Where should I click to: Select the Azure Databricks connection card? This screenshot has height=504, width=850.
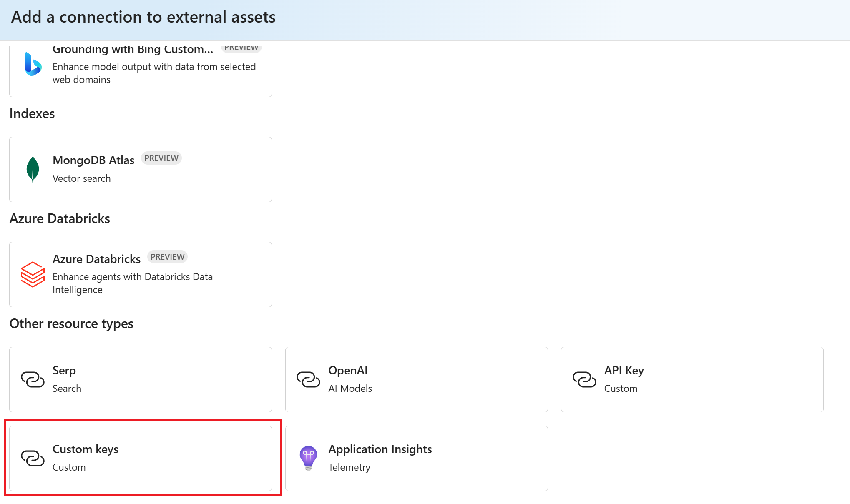(x=140, y=274)
